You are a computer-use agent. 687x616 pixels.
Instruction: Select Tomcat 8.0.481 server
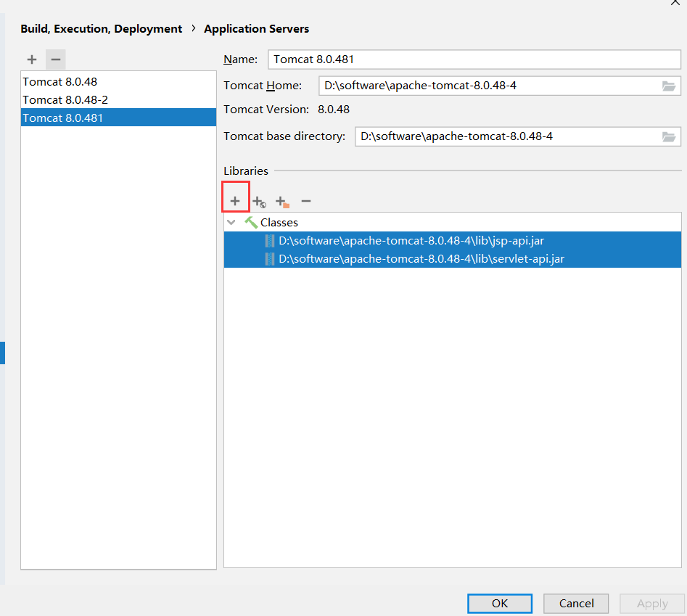(x=118, y=118)
